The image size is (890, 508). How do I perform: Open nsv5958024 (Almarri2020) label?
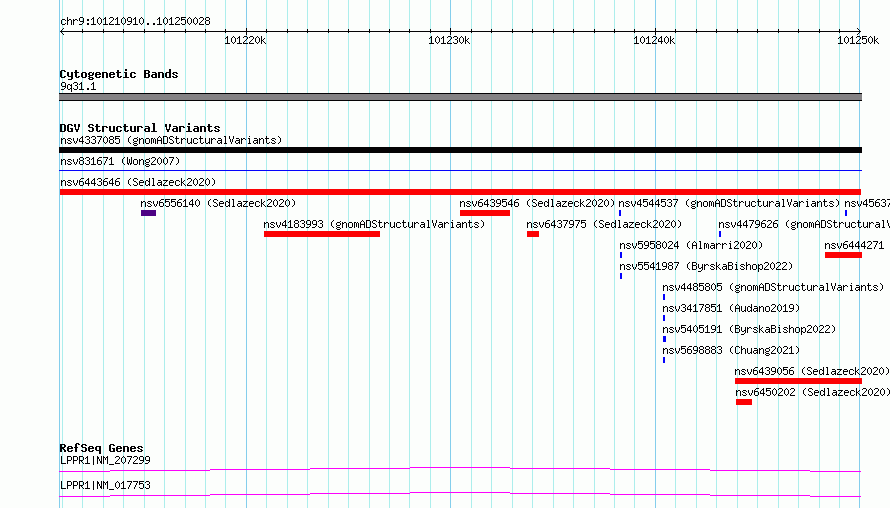[x=691, y=245]
